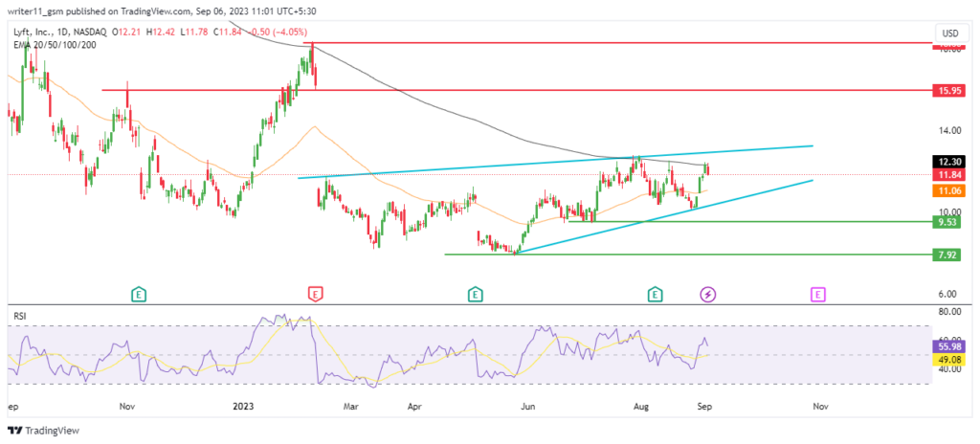Click the 49.08 yellow RSI average label

pos(948,359)
